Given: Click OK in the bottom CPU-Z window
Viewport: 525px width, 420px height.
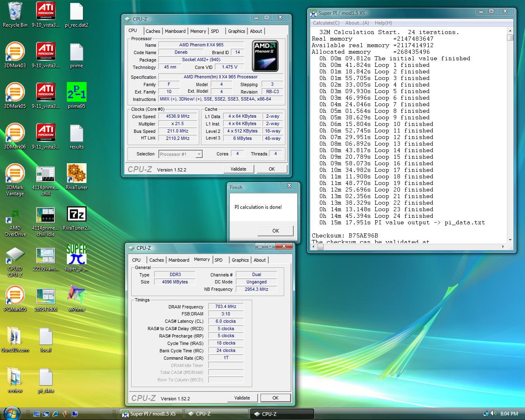Looking at the screenshot, I should [275, 398].
